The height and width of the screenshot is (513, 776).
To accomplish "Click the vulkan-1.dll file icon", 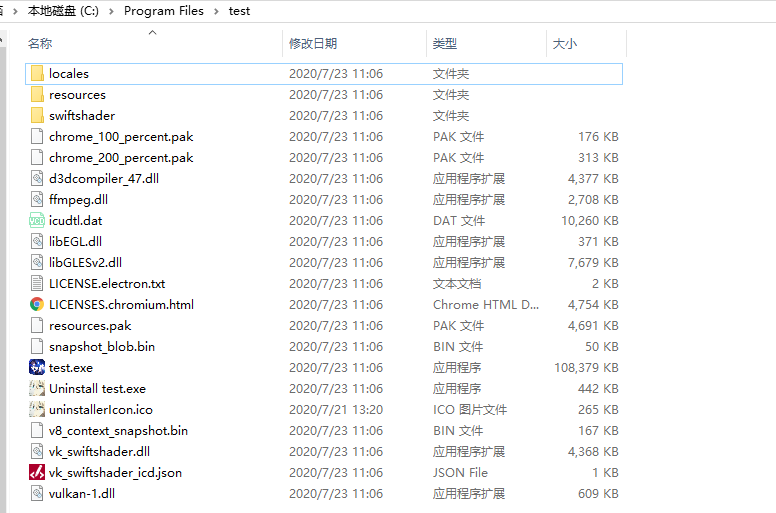I will point(37,494).
